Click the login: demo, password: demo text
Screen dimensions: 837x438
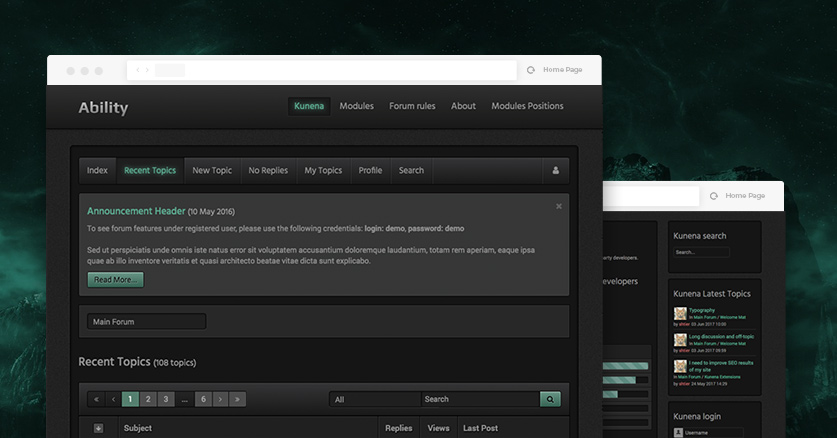coord(414,228)
